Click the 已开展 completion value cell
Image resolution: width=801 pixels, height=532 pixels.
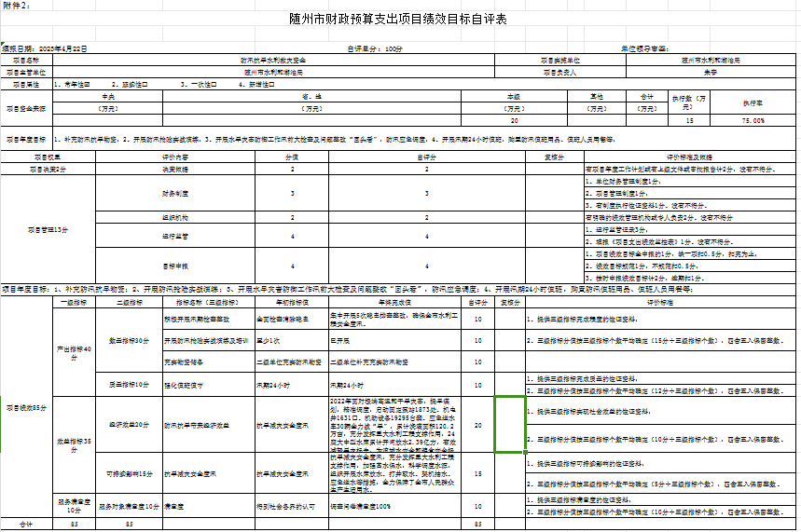[394, 341]
